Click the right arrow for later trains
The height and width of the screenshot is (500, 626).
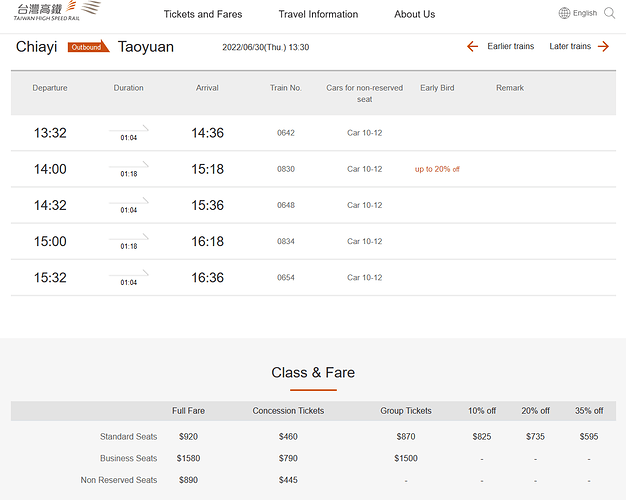click(x=603, y=46)
